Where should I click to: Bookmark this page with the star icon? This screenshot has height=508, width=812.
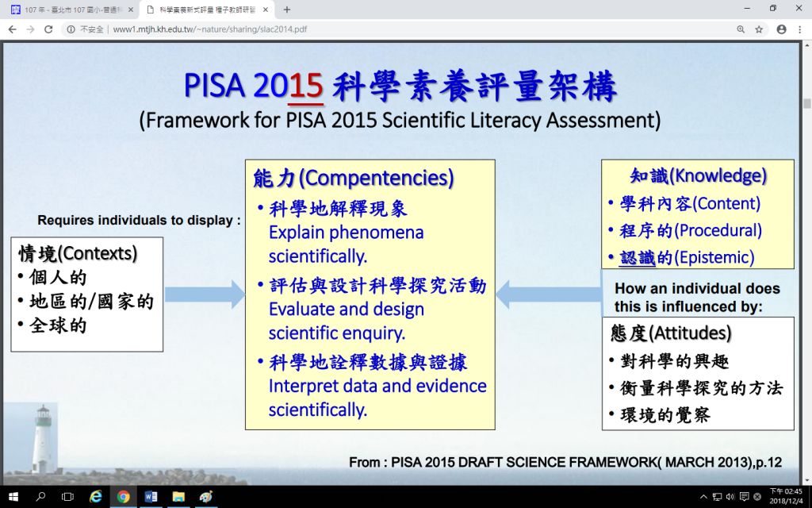pos(759,29)
